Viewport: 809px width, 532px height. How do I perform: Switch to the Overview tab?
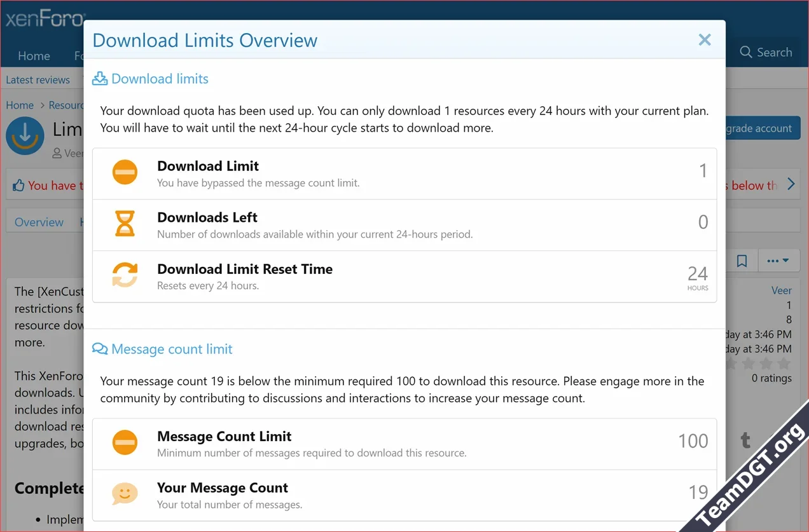click(39, 222)
